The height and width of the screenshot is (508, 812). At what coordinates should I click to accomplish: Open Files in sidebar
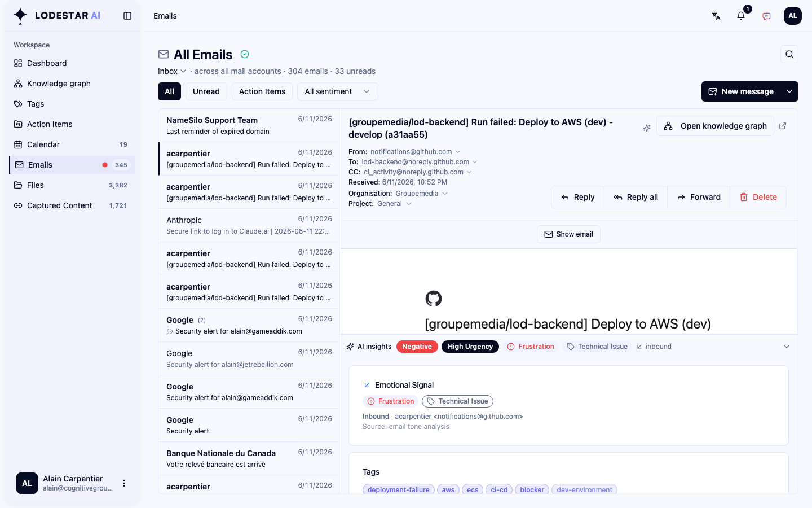[x=72, y=185]
